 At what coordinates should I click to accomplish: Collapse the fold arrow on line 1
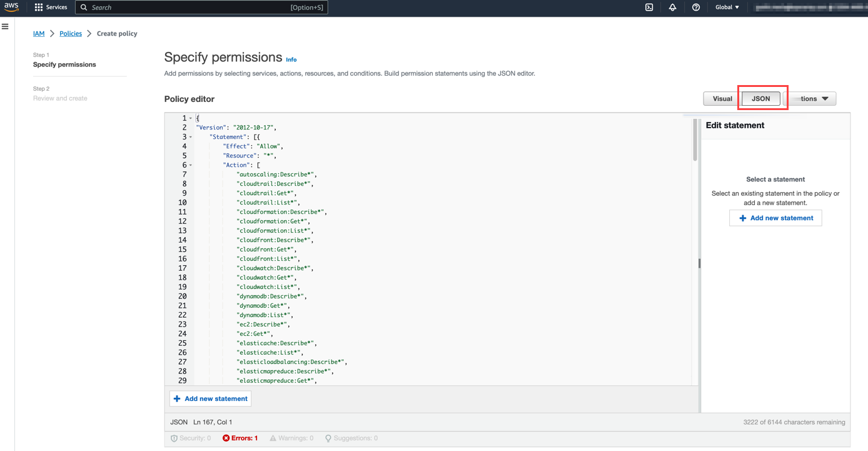[x=190, y=118]
